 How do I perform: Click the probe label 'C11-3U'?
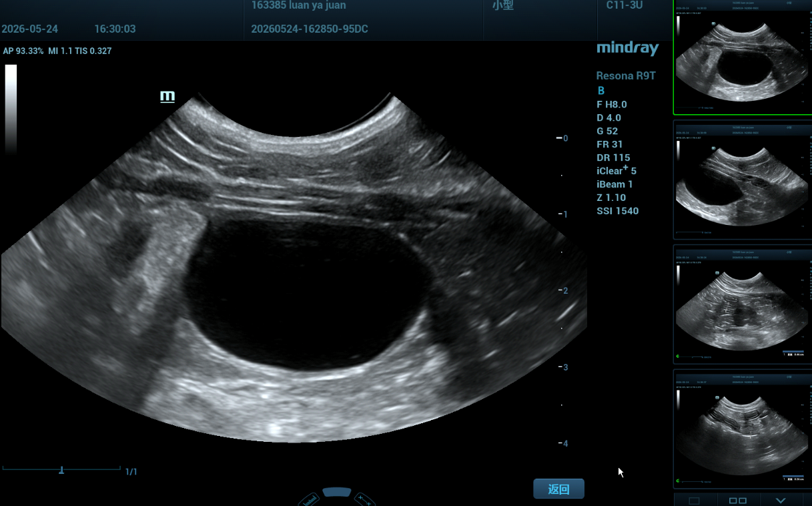point(625,5)
